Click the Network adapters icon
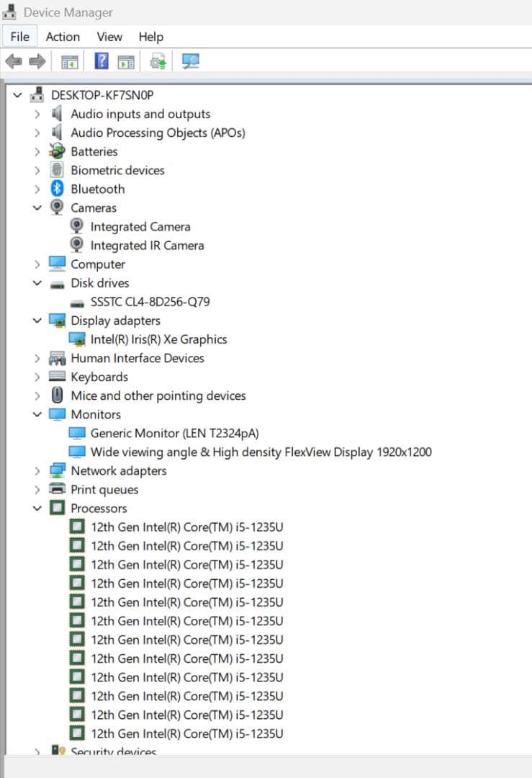Viewport: 532px width, 778px height. (x=58, y=470)
